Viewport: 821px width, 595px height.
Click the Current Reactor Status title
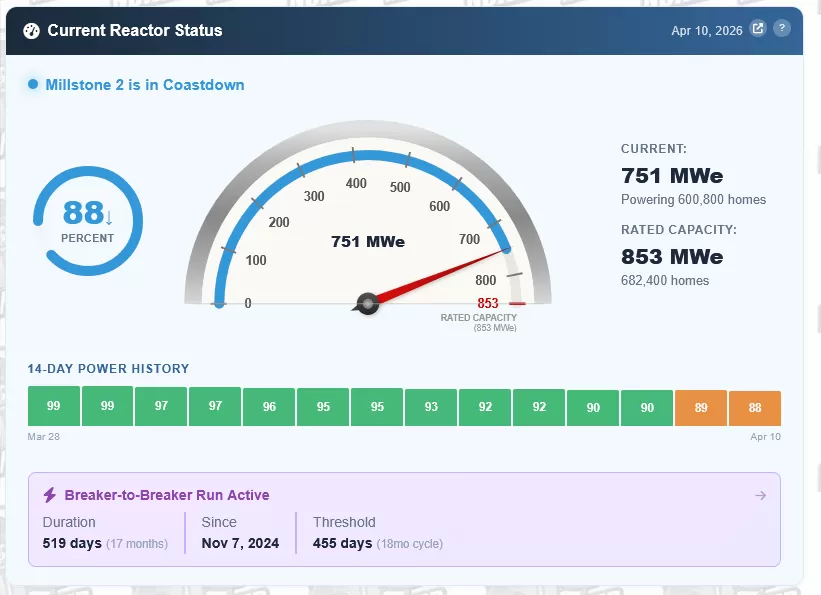tap(135, 30)
